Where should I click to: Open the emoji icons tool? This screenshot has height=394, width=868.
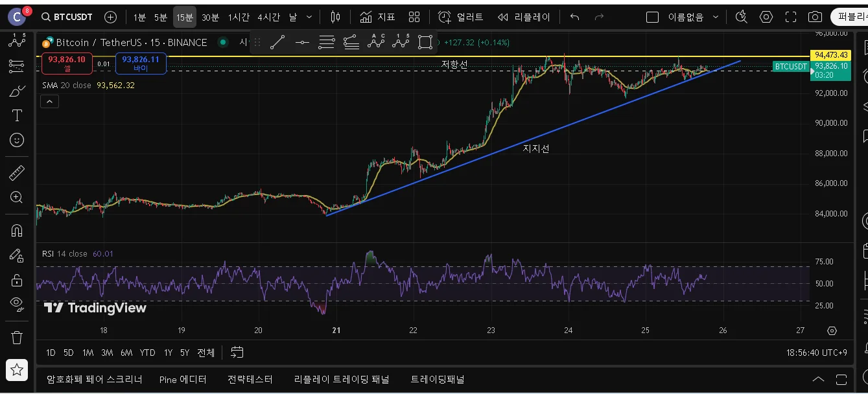pyautogui.click(x=17, y=140)
